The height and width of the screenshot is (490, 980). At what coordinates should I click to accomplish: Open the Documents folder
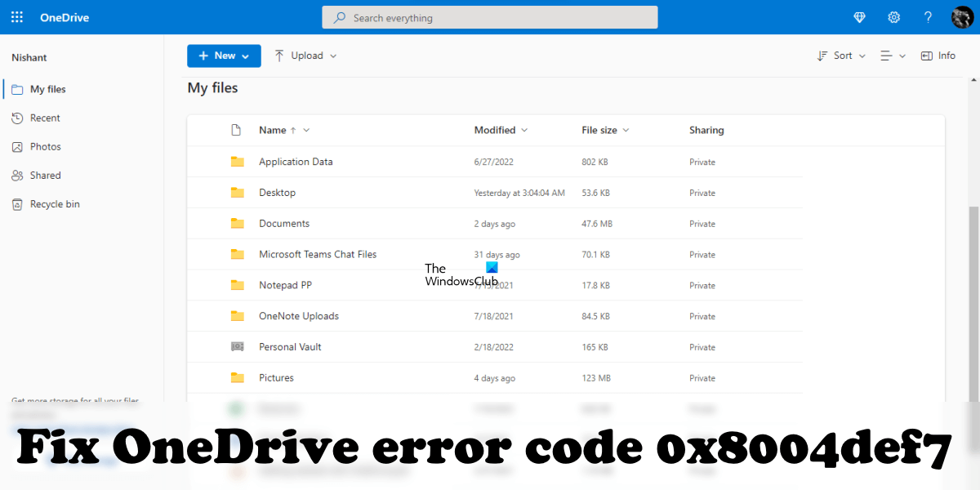coord(284,224)
